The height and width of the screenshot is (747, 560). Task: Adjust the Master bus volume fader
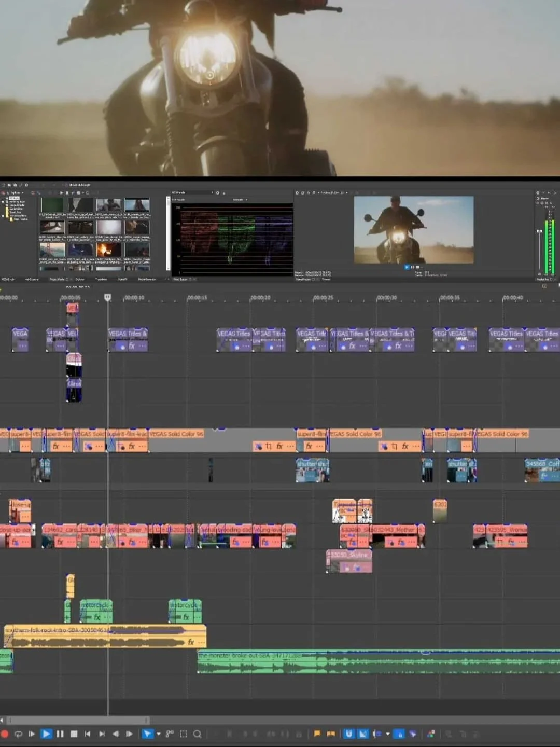[540, 232]
